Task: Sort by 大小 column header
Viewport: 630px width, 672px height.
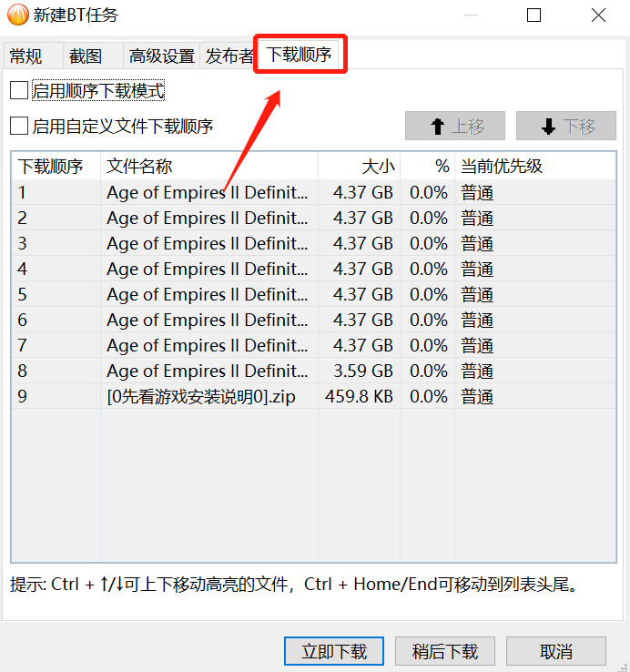Action: pos(359,166)
